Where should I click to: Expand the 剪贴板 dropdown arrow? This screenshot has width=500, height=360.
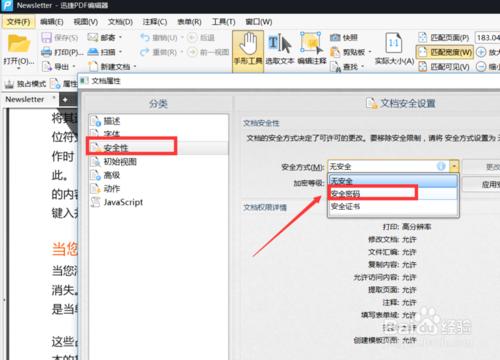(370, 52)
